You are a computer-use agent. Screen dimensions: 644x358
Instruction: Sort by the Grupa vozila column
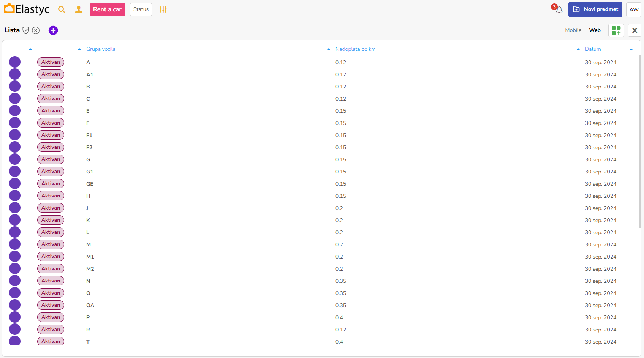[x=101, y=49]
